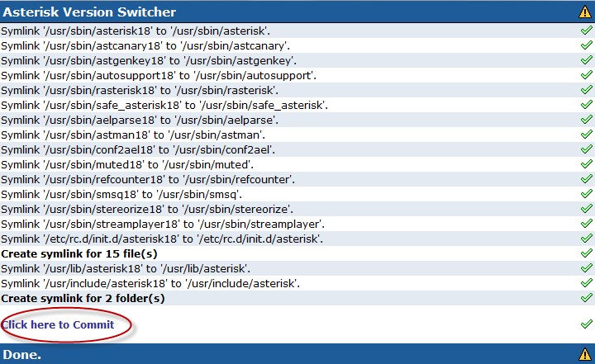Select the conf2ael18 symlink message text
Screen dimensions: 595x364
(x=138, y=149)
